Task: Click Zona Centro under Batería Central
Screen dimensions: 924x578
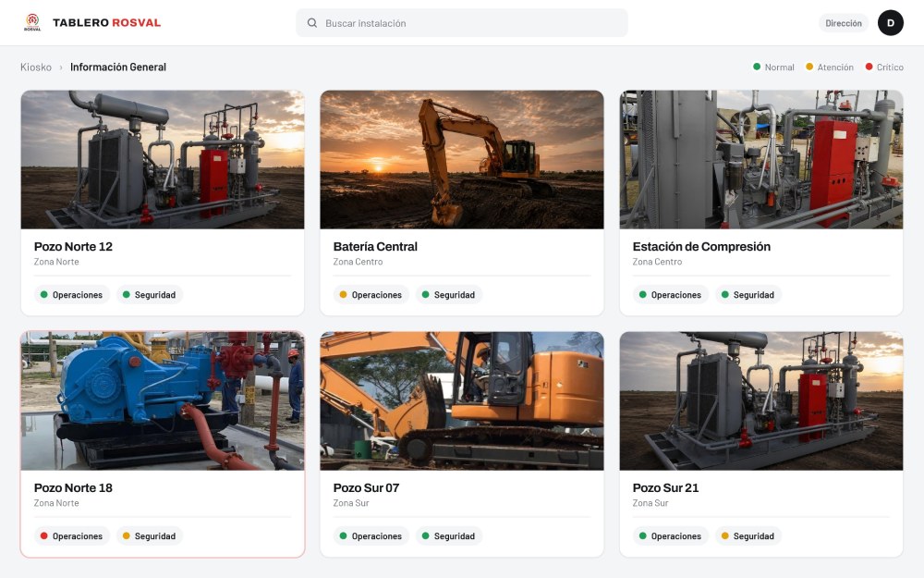Action: coord(358,262)
